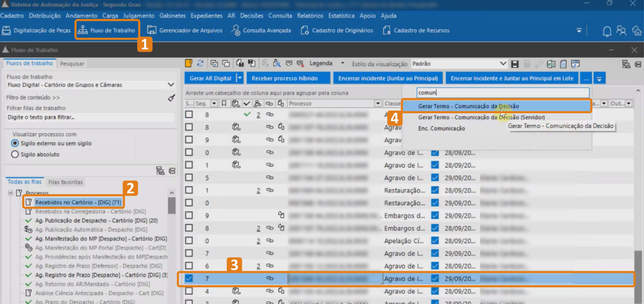
Task: Click the yellow note icon in workflow toolbar
Action: click(x=189, y=64)
